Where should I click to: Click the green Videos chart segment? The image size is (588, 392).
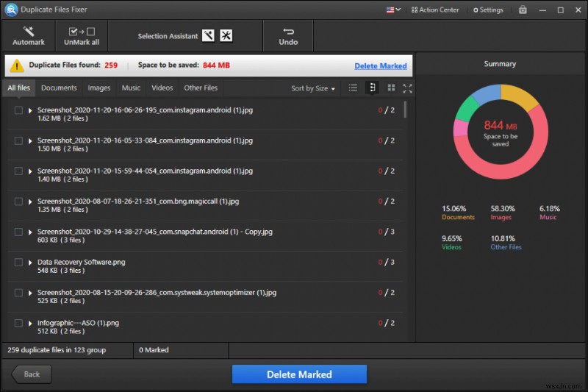tap(466, 109)
